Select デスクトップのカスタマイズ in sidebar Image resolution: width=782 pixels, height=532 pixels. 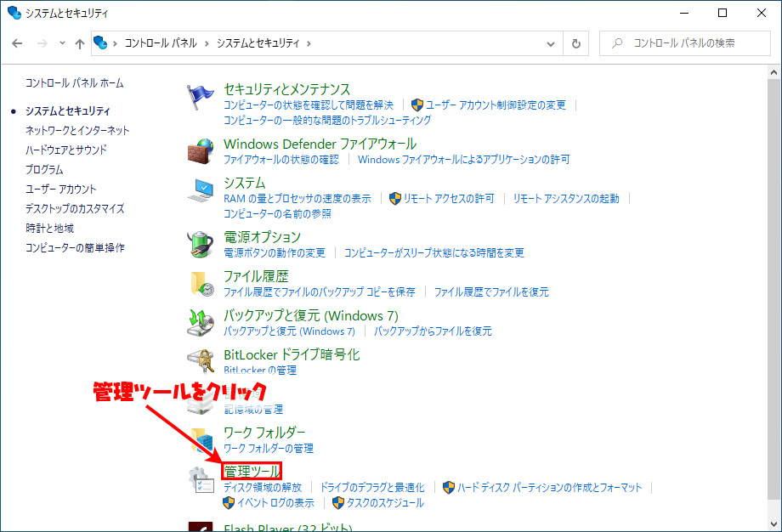coord(75,208)
